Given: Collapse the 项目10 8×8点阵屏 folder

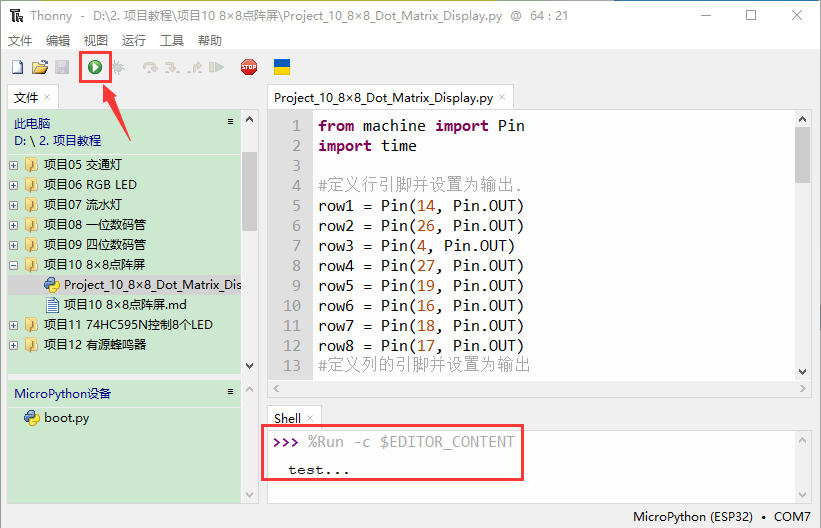Looking at the screenshot, I should coord(13,265).
